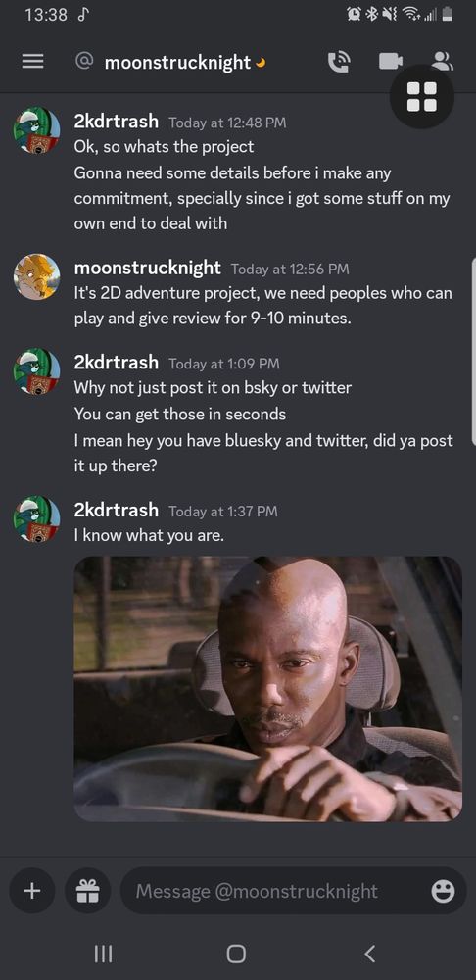
Task: Select the "I know what you are." message
Action: 149,535
